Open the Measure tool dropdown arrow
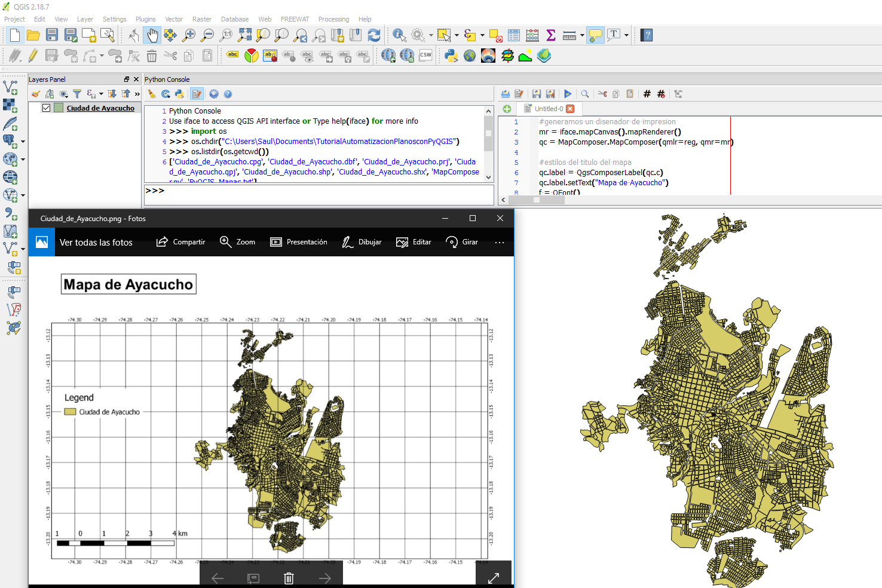 click(x=582, y=35)
